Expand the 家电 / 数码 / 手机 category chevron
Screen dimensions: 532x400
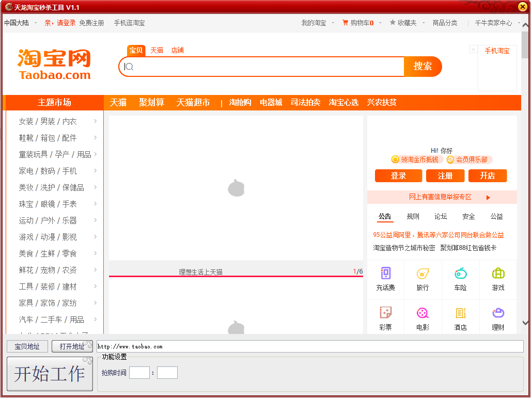tap(96, 170)
